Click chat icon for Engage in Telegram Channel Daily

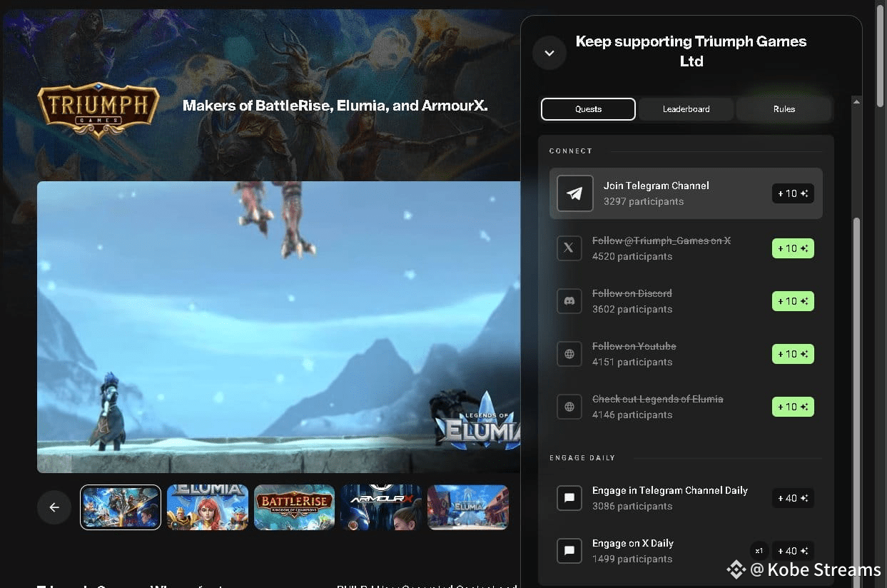569,498
